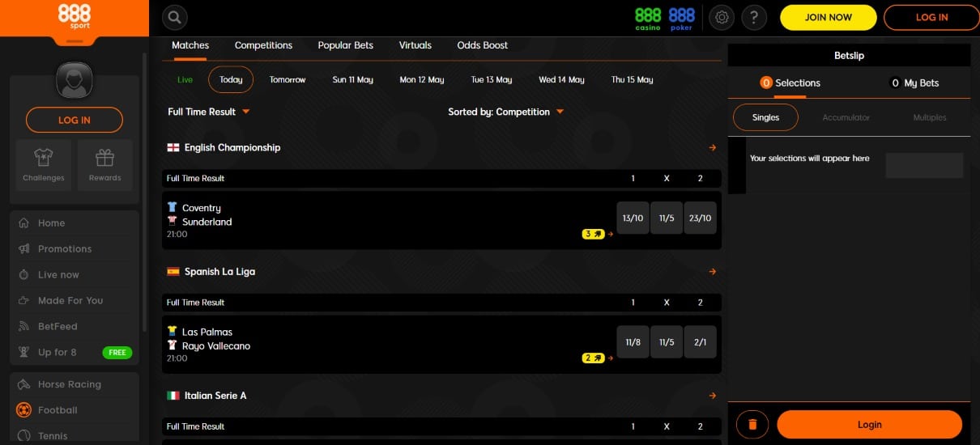Viewport: 980px width, 445px height.
Task: Switch to Popular Bets tab
Action: tap(346, 45)
